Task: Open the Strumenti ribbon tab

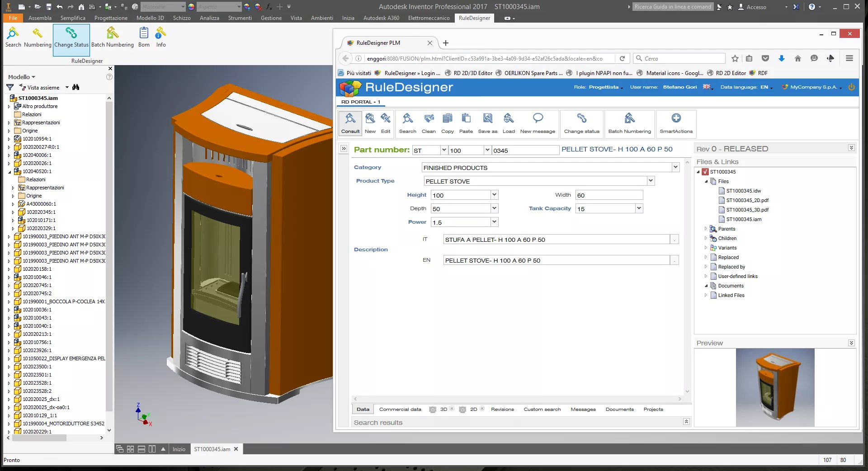Action: coord(240,18)
